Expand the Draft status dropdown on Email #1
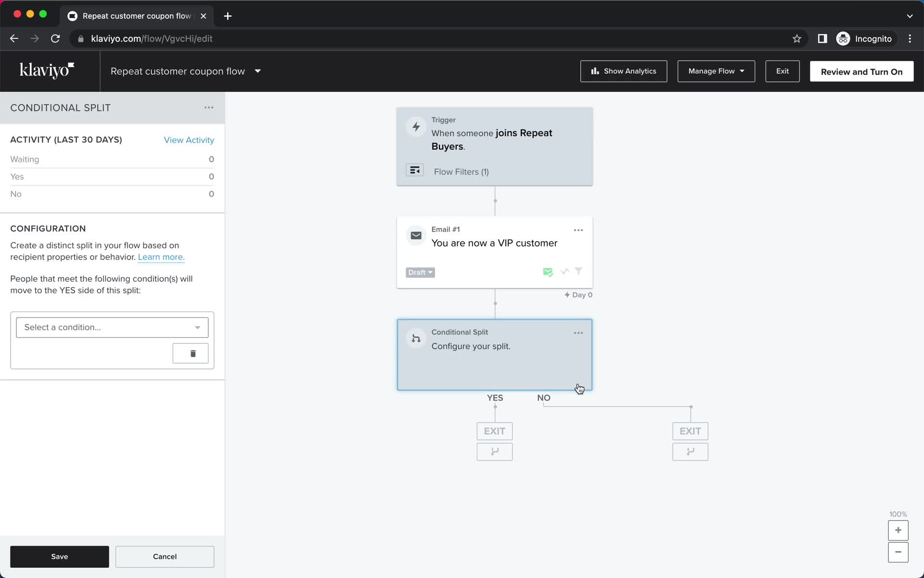924x578 pixels. [x=420, y=272]
